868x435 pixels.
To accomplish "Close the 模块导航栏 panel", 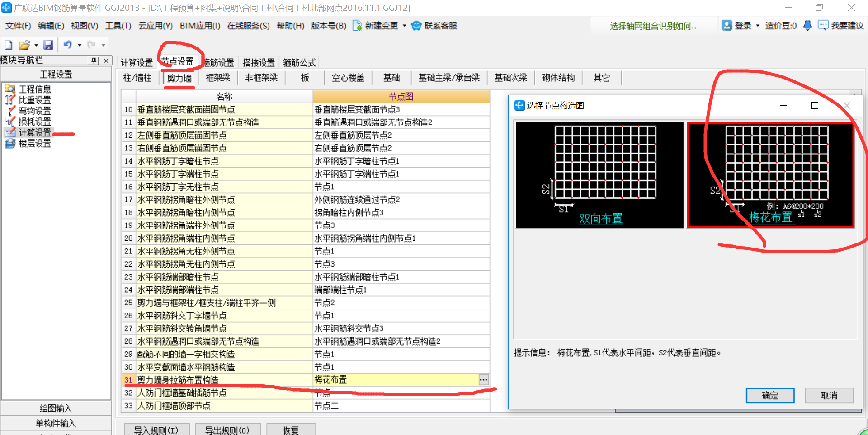I will coord(106,61).
